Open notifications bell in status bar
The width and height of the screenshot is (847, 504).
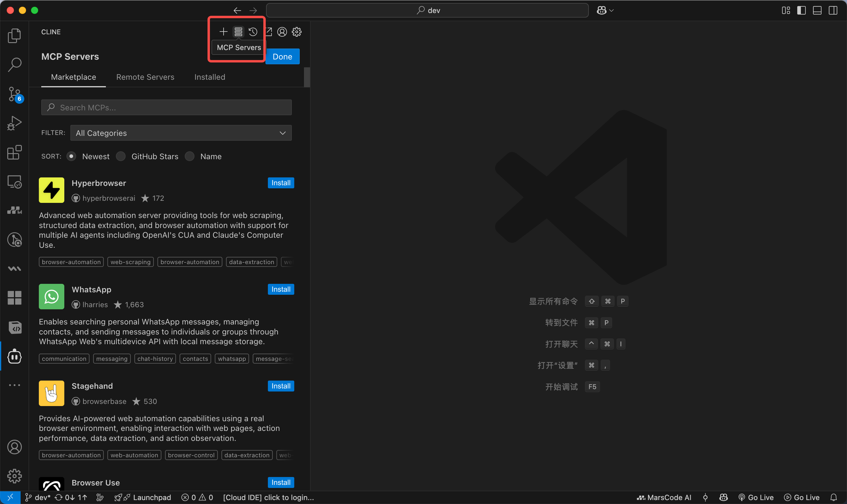pos(833,498)
